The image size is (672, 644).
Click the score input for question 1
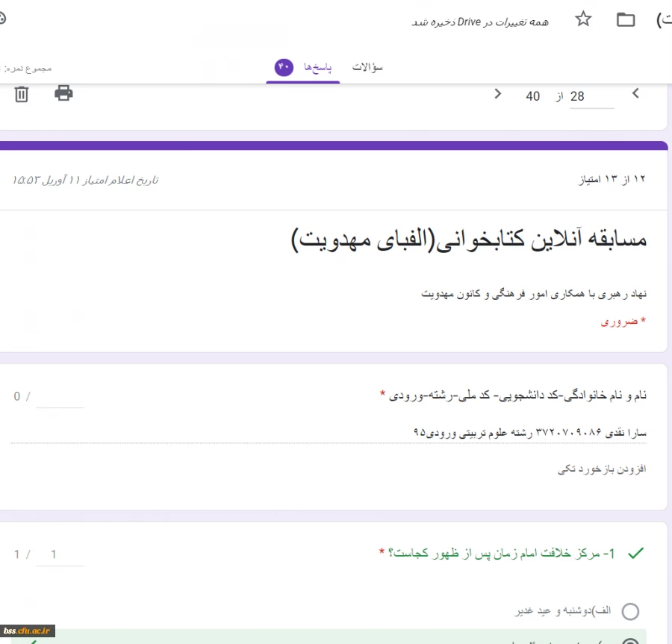[60, 554]
